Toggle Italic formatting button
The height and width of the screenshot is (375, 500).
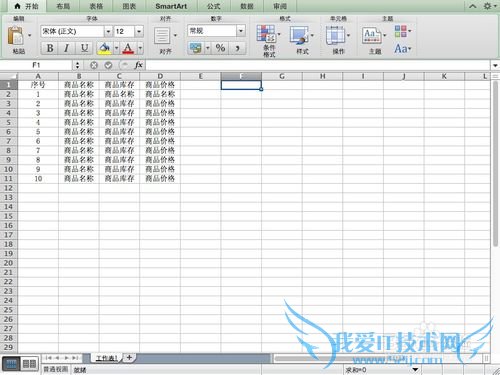[67, 48]
